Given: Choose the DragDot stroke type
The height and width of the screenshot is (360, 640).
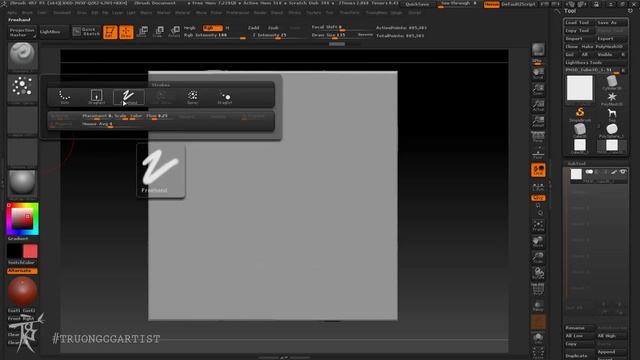Looking at the screenshot, I should tap(225, 97).
